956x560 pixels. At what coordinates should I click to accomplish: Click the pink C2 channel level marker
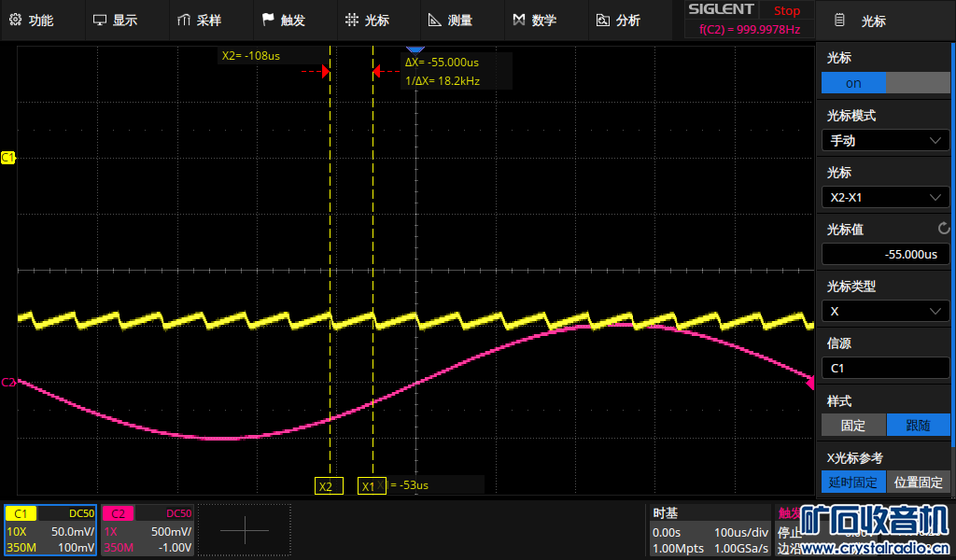8,382
